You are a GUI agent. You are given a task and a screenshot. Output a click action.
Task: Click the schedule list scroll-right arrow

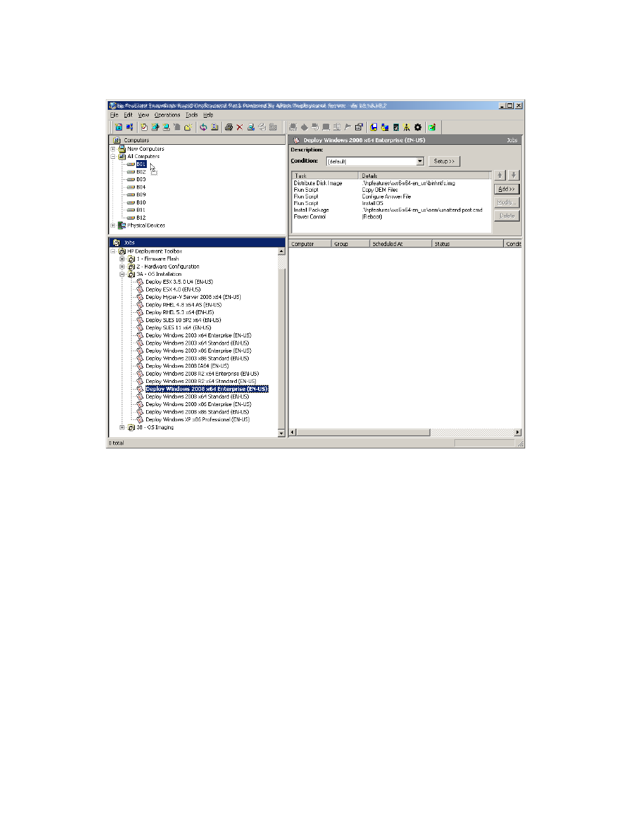click(x=517, y=433)
